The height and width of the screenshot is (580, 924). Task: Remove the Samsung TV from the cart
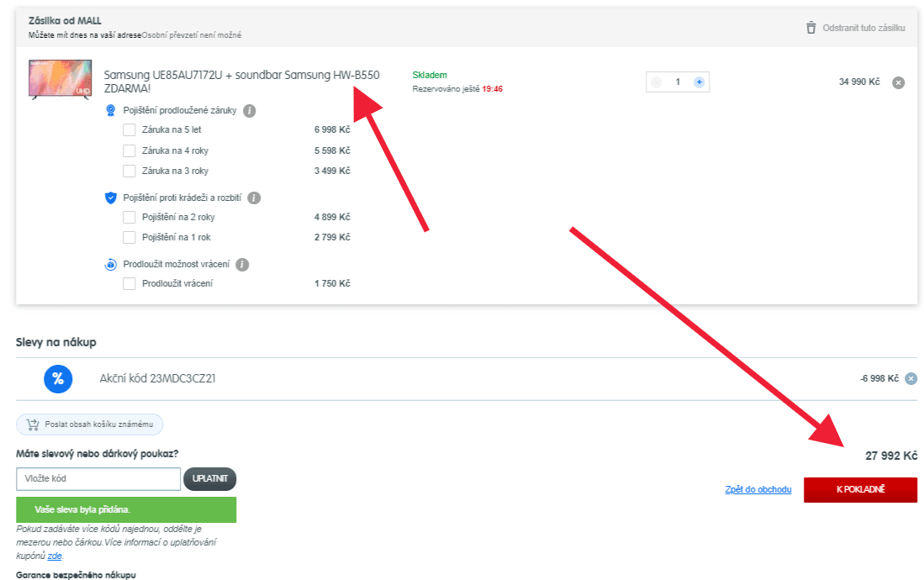[898, 82]
